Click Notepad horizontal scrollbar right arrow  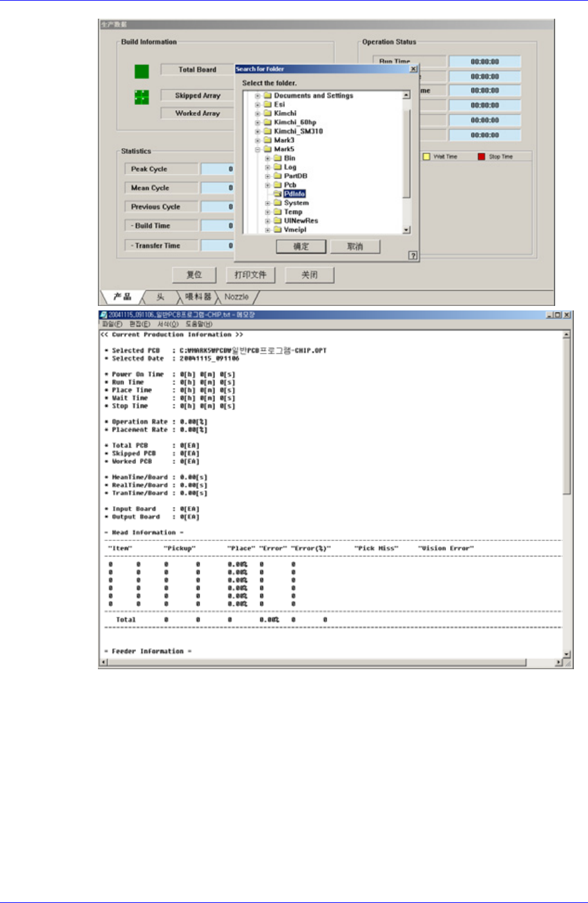coord(559,662)
